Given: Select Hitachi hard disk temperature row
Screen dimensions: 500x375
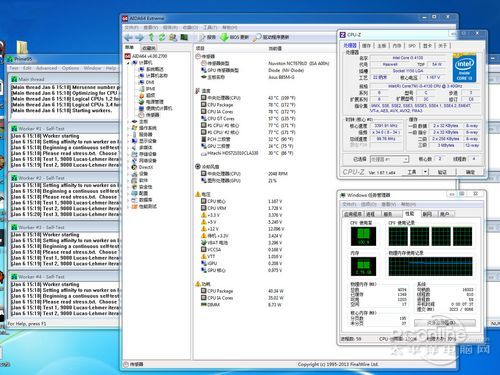Looking at the screenshot, I should tap(247, 153).
